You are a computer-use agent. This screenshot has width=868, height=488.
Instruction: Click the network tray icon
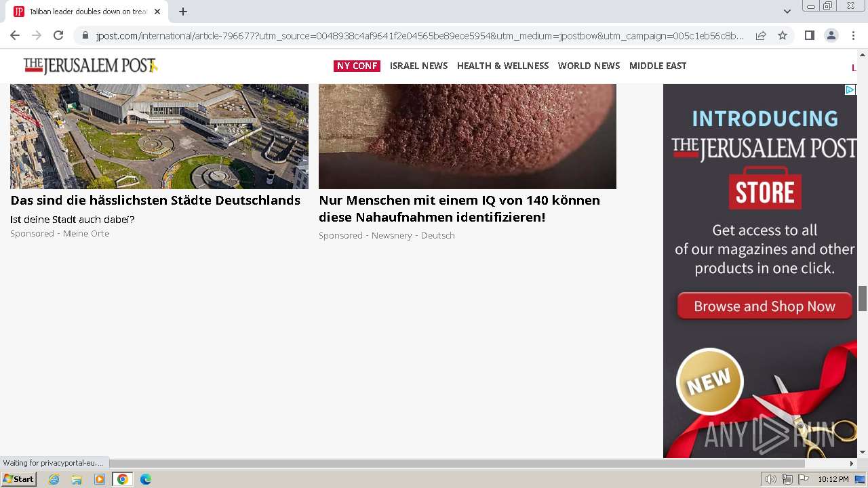click(787, 479)
